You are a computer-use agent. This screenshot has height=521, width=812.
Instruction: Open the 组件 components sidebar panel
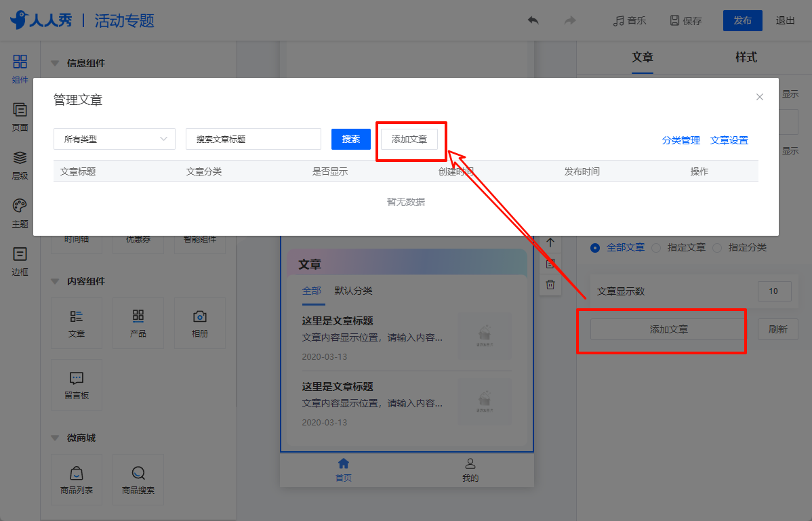click(x=20, y=69)
